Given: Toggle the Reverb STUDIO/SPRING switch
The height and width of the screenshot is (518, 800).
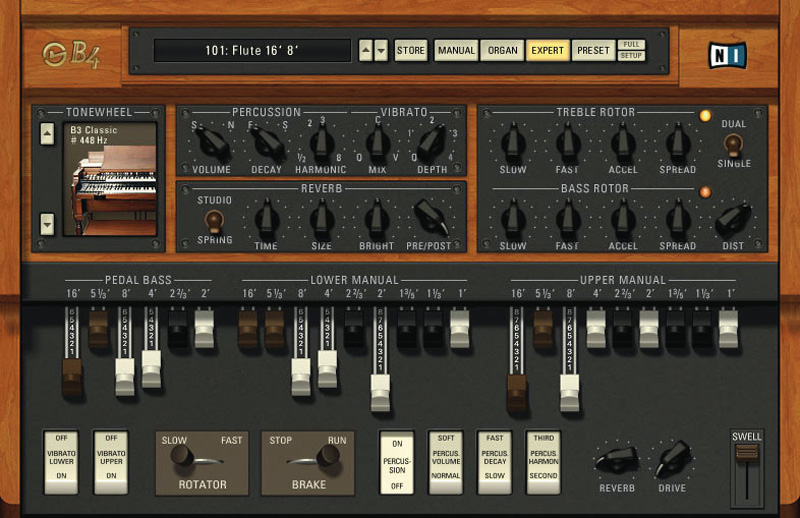Looking at the screenshot, I should [214, 221].
